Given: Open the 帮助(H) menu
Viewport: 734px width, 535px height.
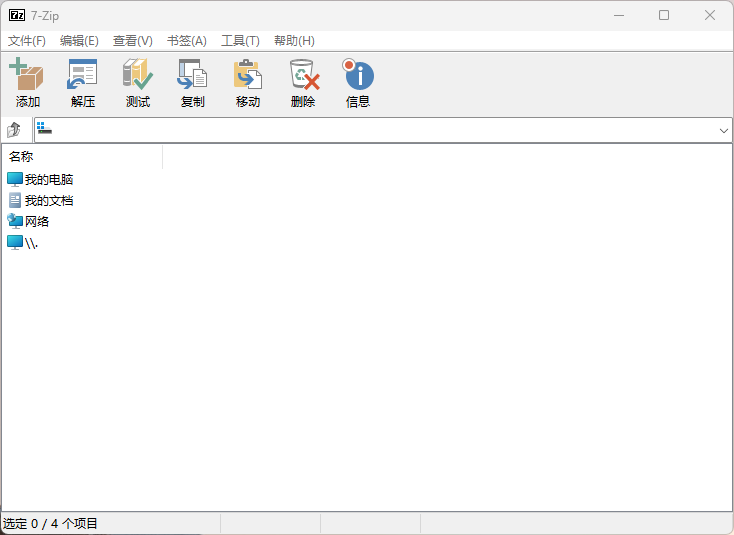Looking at the screenshot, I should 294,41.
